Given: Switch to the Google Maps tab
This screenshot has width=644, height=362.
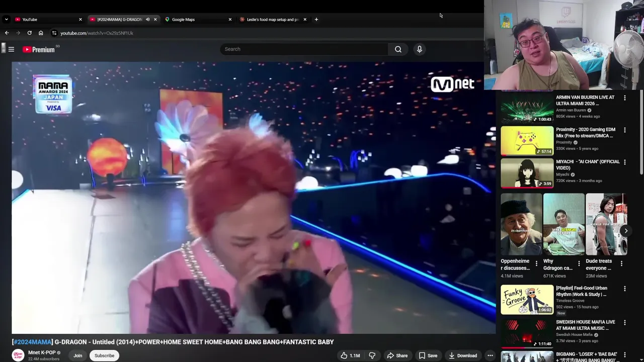Looking at the screenshot, I should point(198,19).
